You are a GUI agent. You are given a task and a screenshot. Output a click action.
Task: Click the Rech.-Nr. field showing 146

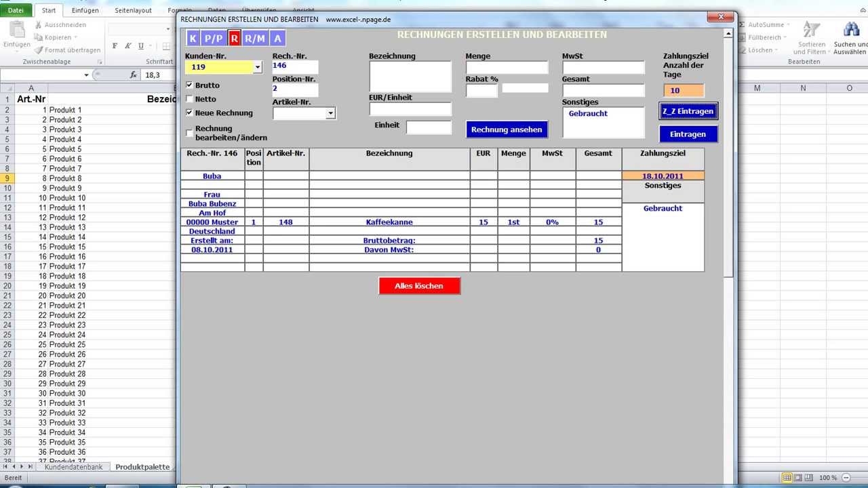click(x=295, y=67)
